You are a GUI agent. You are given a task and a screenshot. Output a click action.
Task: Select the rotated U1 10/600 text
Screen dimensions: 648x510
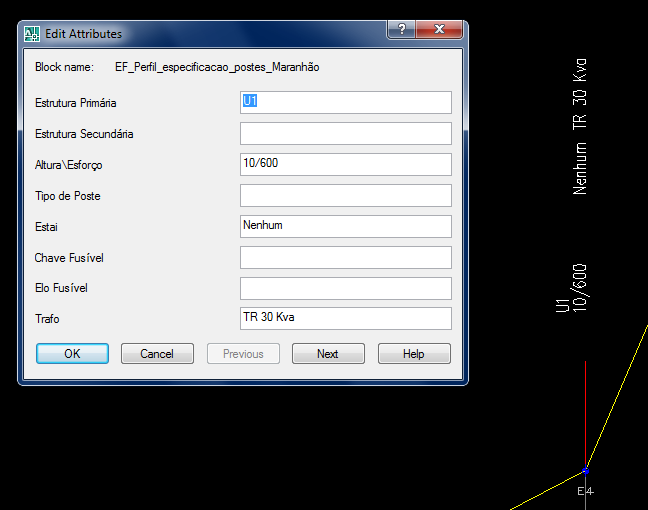point(572,288)
